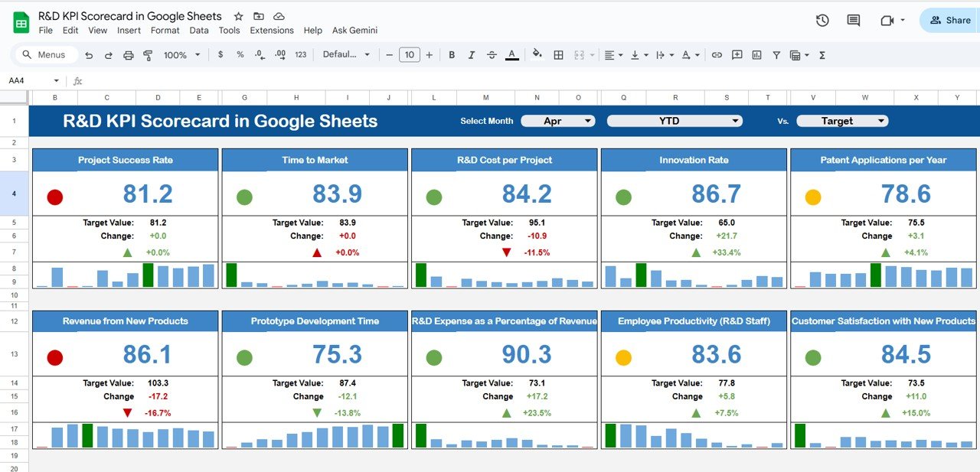Format selection as currency
This screenshot has width=980, height=472.
tap(220, 54)
